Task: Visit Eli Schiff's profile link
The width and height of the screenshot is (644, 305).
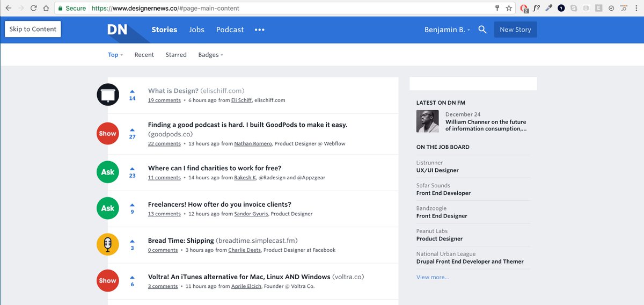Action: point(241,100)
